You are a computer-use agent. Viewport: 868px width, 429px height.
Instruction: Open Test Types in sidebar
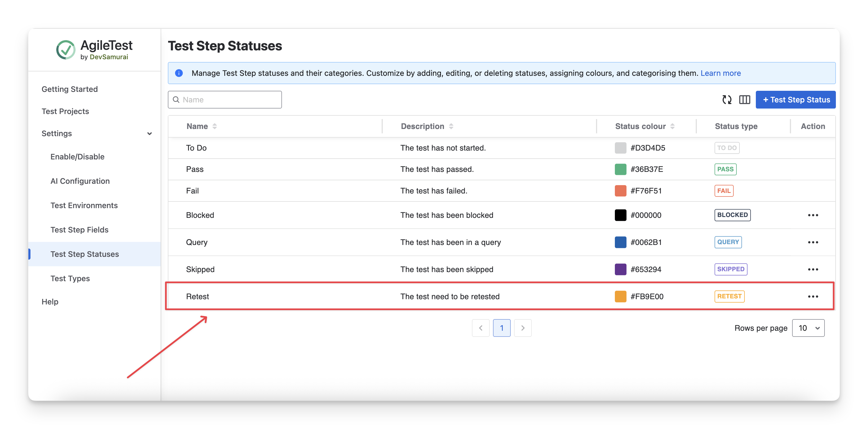[x=70, y=278]
